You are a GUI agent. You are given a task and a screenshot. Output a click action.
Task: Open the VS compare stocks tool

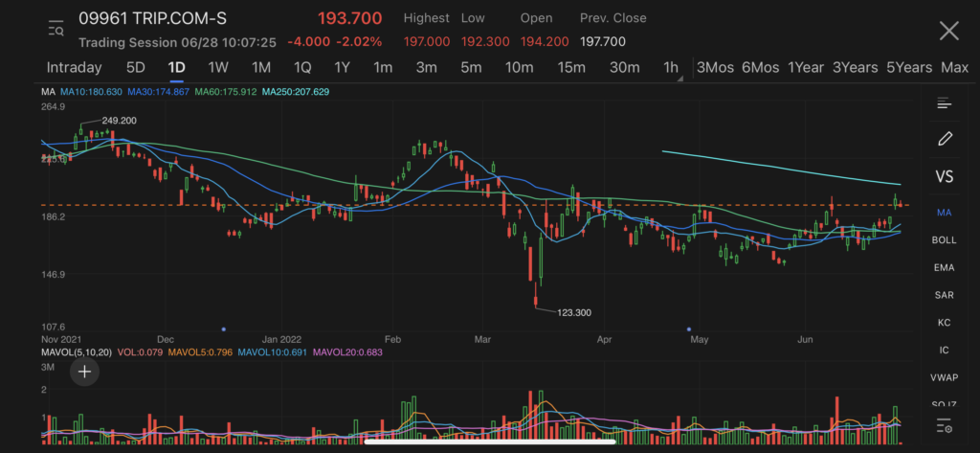pos(945,176)
